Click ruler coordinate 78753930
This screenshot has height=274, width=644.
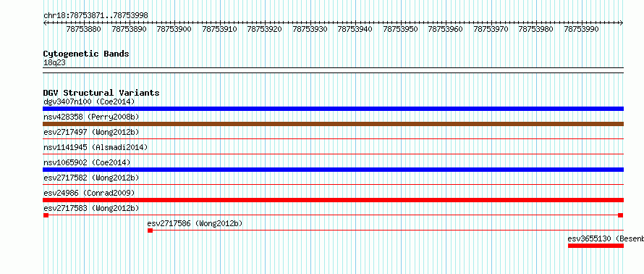pyautogui.click(x=310, y=29)
